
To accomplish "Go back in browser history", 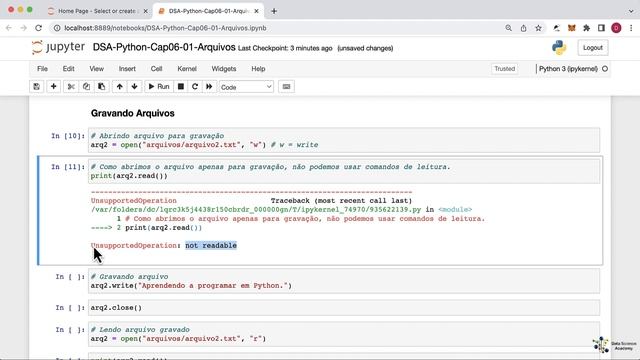I will (x=9, y=28).
